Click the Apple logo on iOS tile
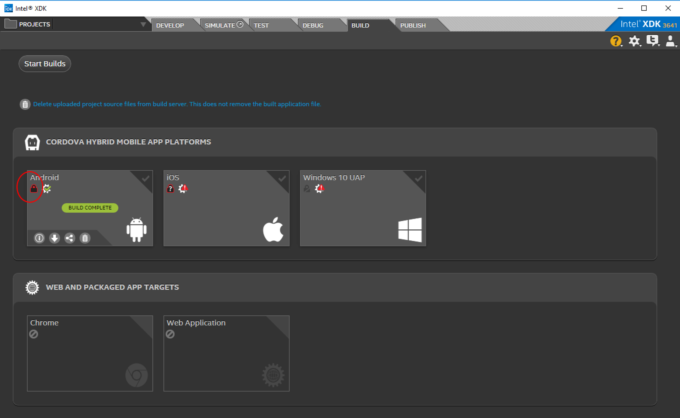Screen dimensions: 680x418 pos(273,229)
